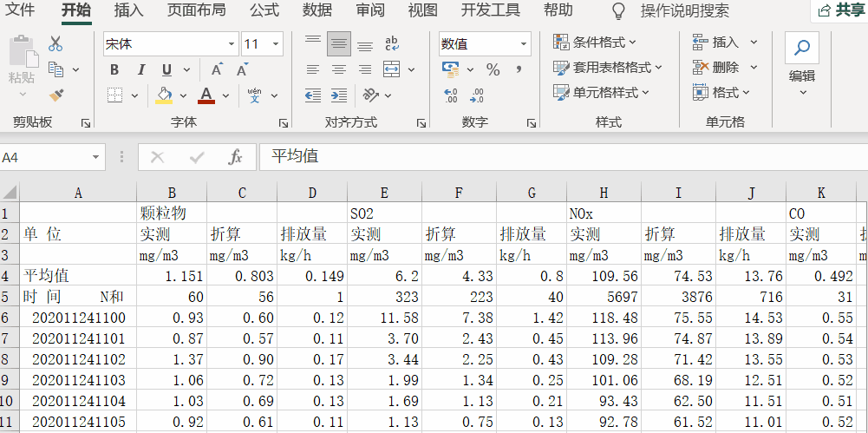Open number format dropdown 数值
Image resolution: width=868 pixels, height=433 pixels.
pos(523,44)
